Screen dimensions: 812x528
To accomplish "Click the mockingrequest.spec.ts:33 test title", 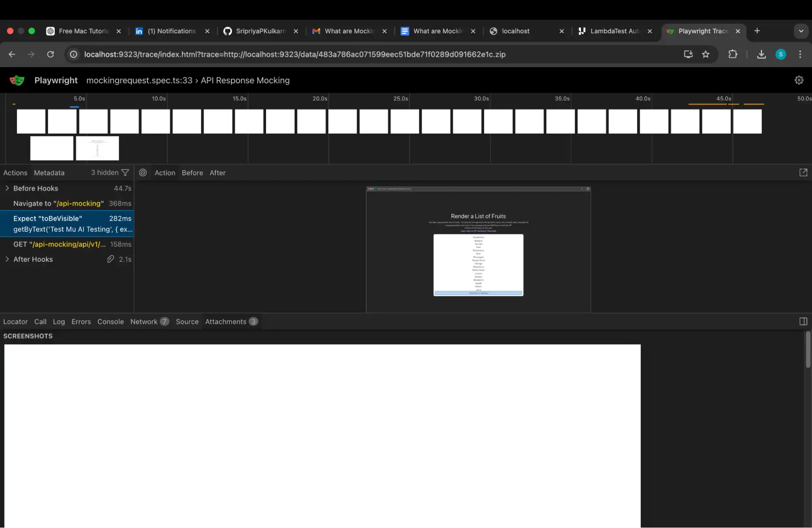I will 139,80.
